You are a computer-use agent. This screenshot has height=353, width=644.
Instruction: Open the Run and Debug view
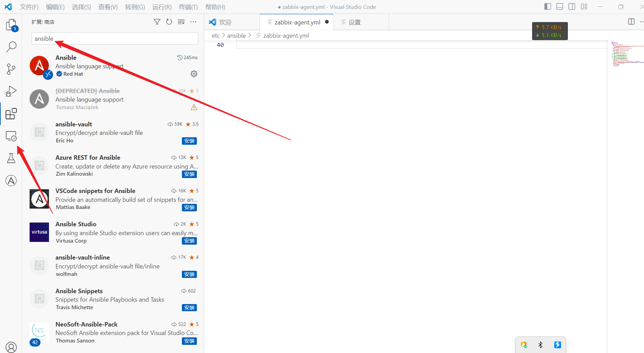click(11, 91)
